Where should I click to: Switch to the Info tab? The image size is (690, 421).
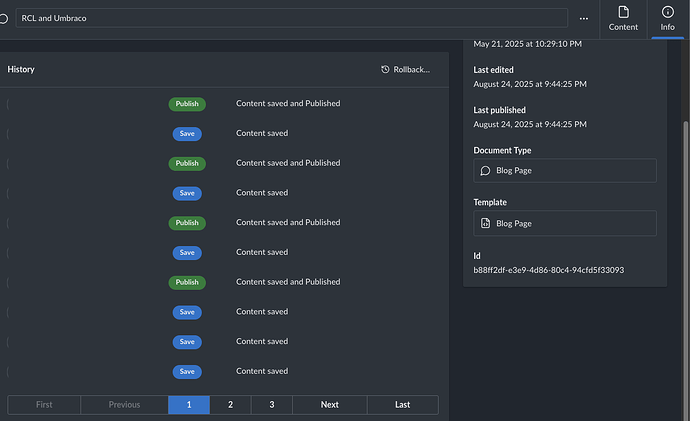point(667,19)
